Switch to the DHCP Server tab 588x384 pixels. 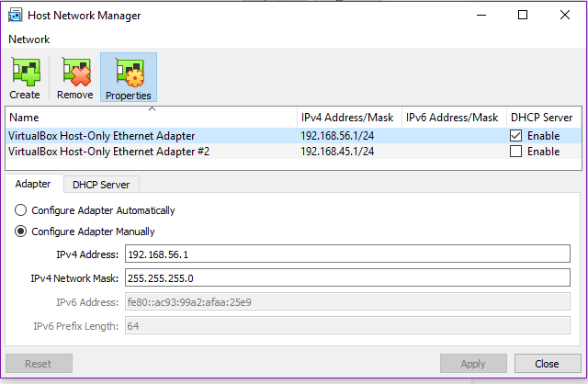(101, 185)
